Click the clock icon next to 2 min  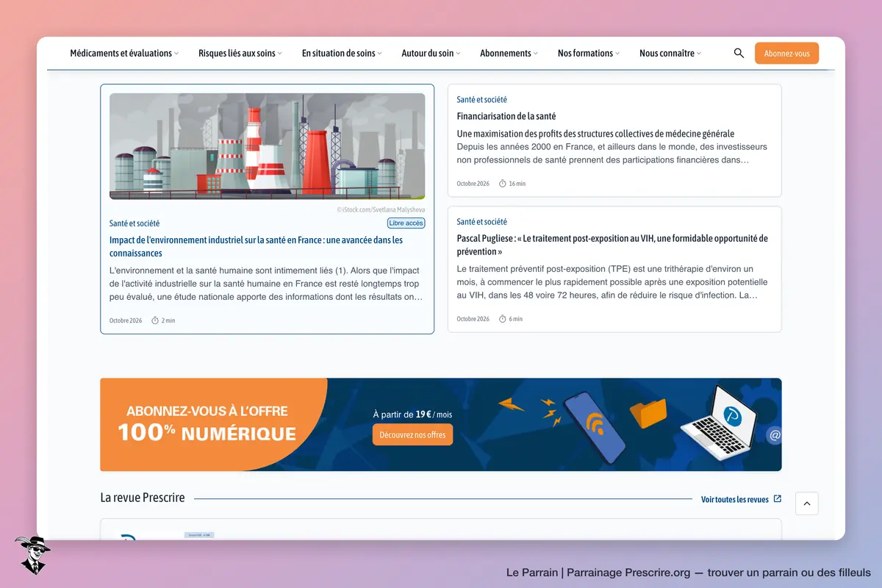[155, 320]
